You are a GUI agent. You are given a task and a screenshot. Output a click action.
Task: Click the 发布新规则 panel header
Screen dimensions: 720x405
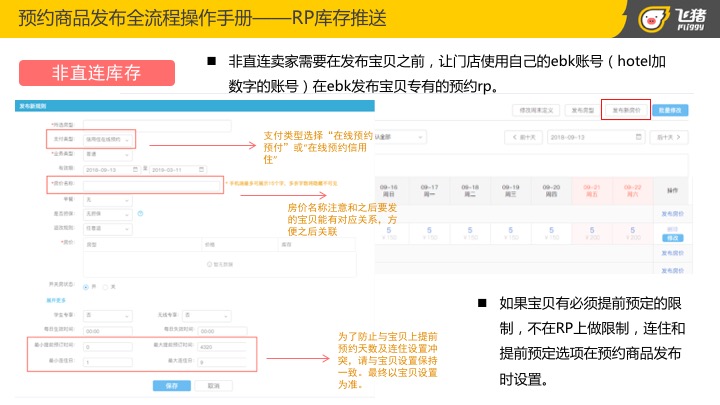click(x=195, y=106)
